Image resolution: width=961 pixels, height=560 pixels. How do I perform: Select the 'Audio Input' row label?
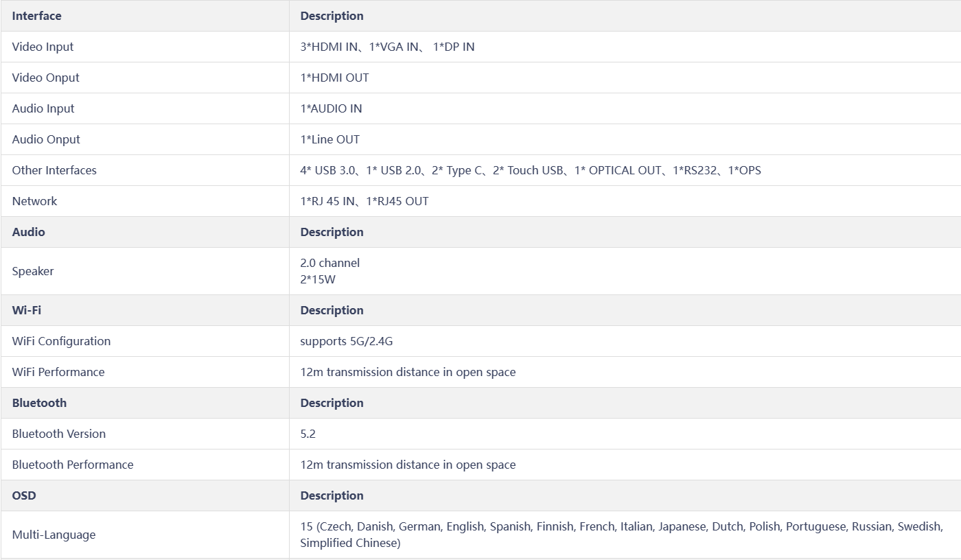tap(43, 108)
